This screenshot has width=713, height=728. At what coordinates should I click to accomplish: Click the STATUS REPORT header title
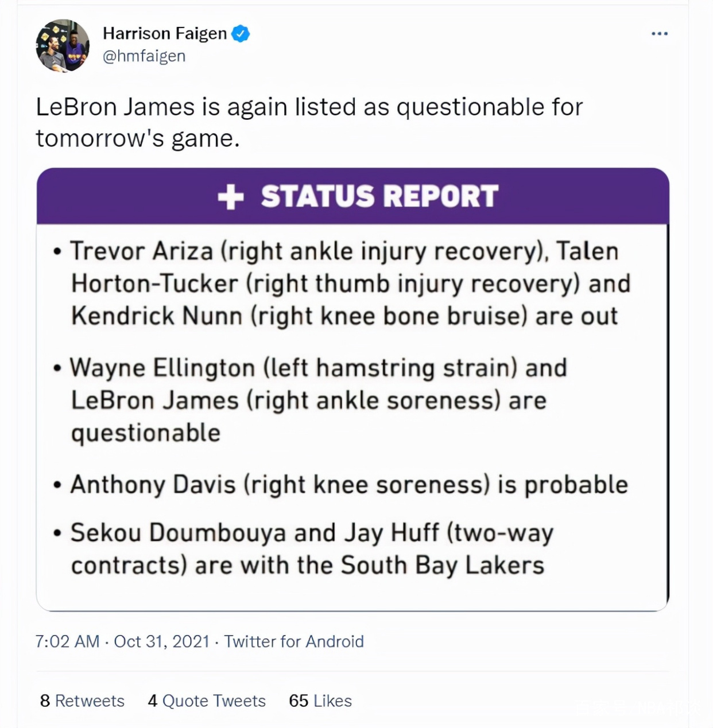tap(379, 197)
